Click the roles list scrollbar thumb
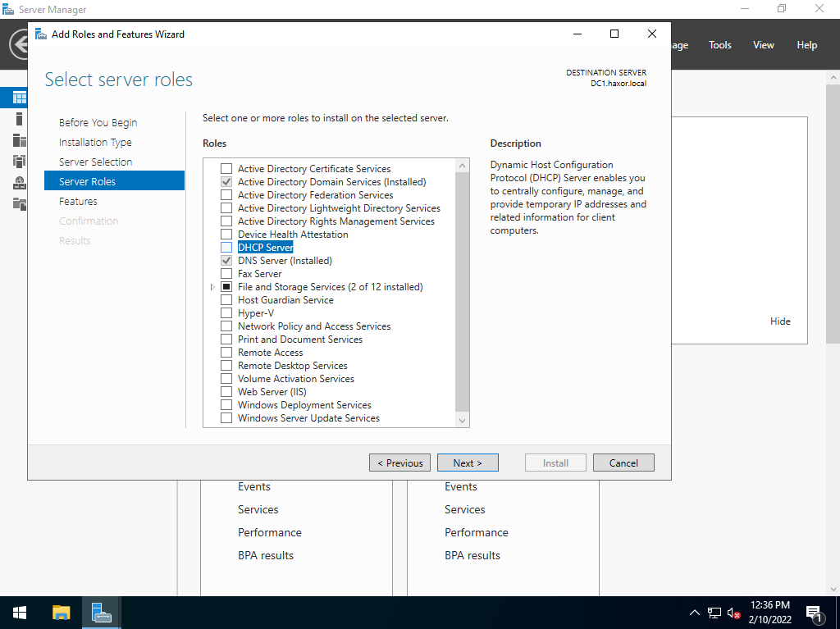This screenshot has width=840, height=629. 462,292
